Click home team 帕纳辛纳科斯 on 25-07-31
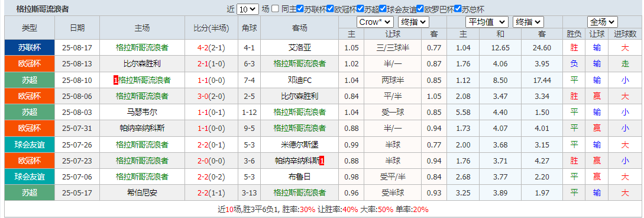This screenshot has width=644, height=218. click(142, 129)
